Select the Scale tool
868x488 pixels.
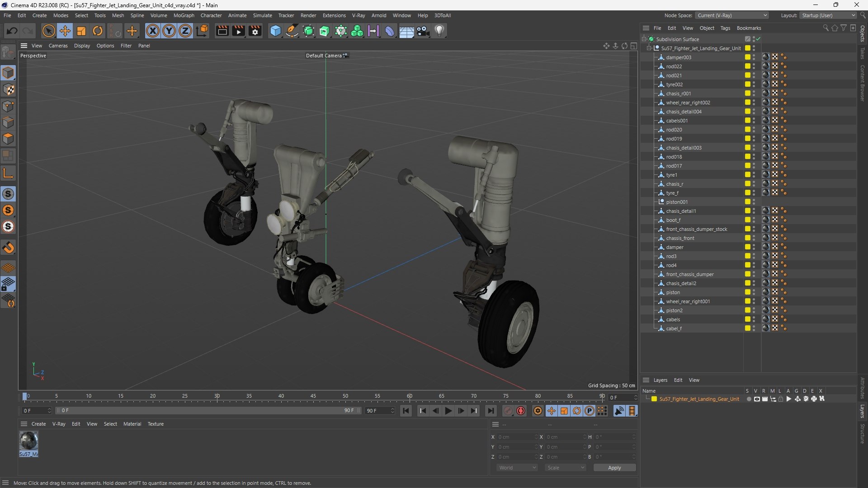pyautogui.click(x=81, y=31)
